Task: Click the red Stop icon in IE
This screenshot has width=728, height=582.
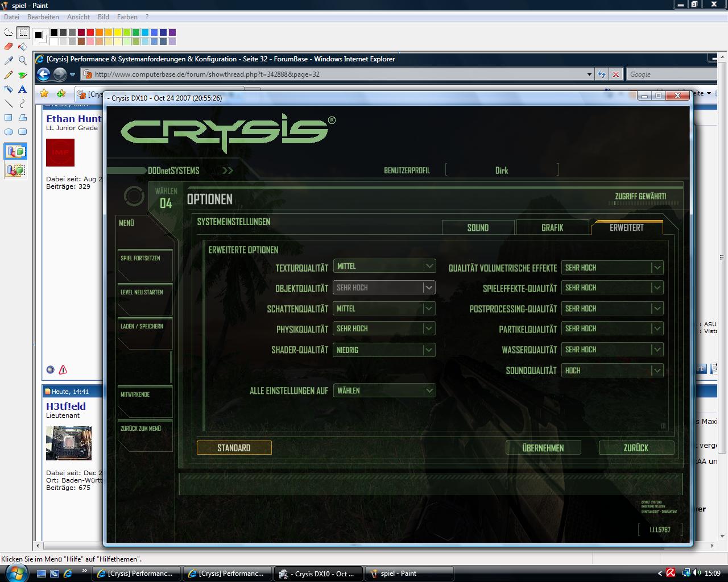Action: [616, 74]
